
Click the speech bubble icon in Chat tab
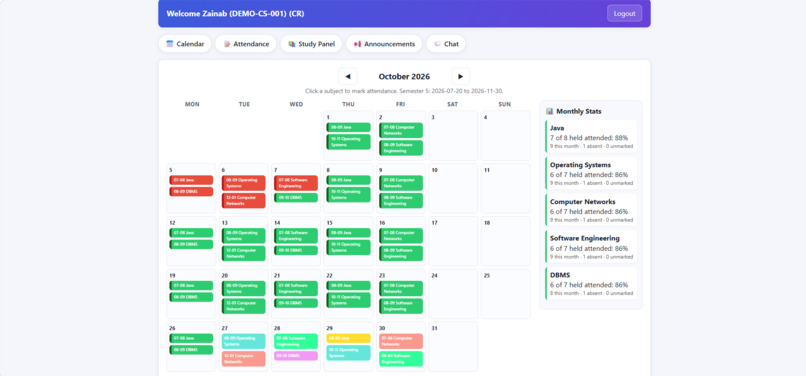[437, 44]
